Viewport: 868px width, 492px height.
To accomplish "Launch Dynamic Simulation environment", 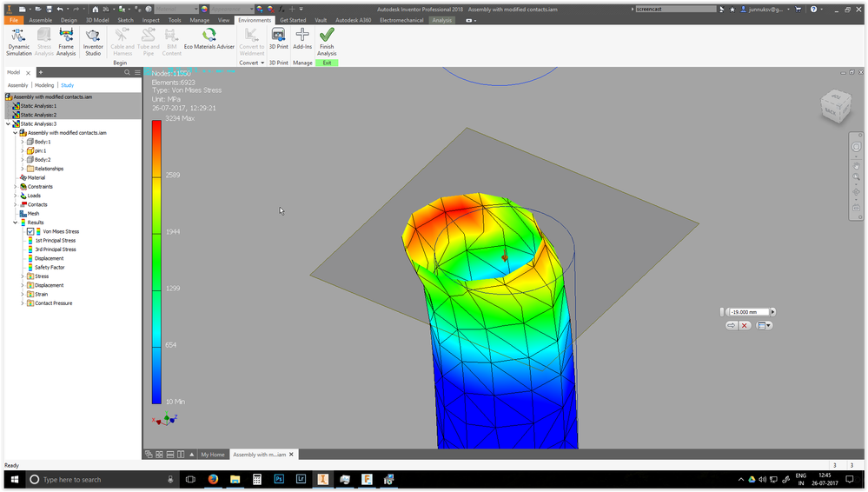I will point(18,42).
